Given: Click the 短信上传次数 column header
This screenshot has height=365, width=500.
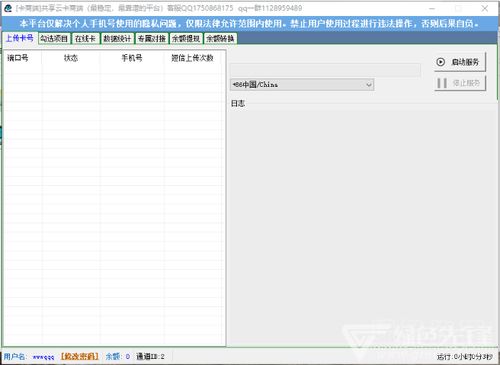Looking at the screenshot, I should (192, 58).
